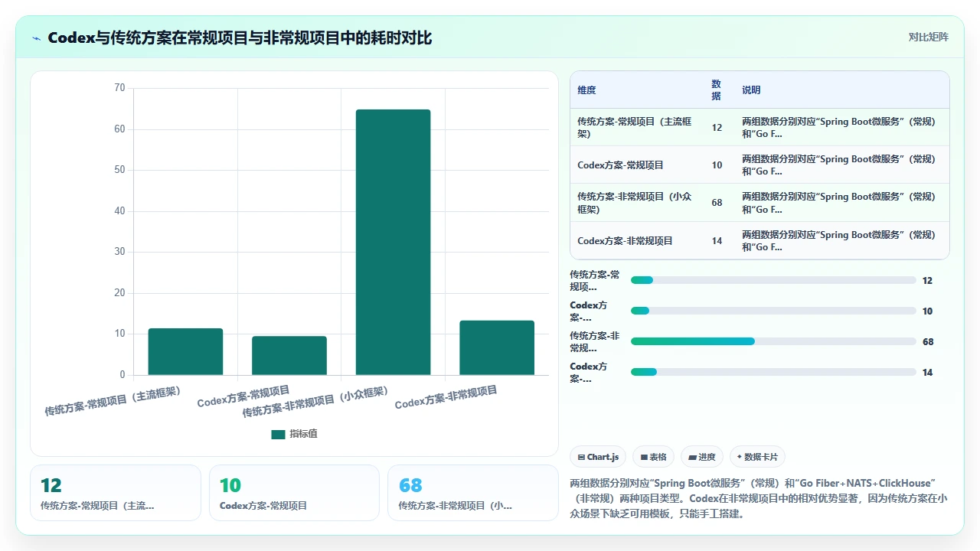Click table cell 传统方案-常规项目（主流框架）
The image size is (980, 551).
(636, 128)
